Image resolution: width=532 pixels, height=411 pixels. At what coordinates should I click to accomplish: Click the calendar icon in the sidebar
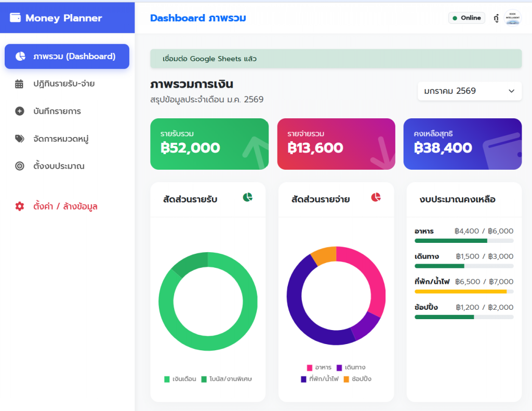pyautogui.click(x=20, y=84)
